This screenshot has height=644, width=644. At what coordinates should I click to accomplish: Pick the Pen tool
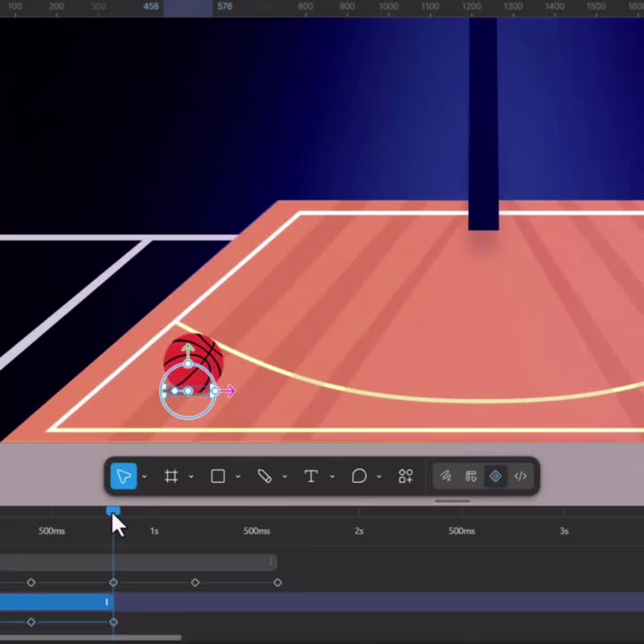tap(265, 477)
